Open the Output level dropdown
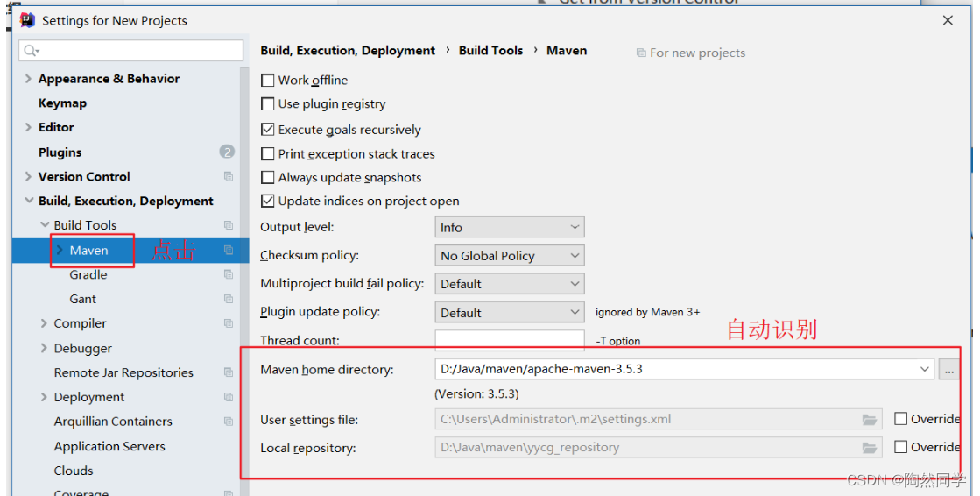This screenshot has width=980, height=496. pyautogui.click(x=510, y=227)
